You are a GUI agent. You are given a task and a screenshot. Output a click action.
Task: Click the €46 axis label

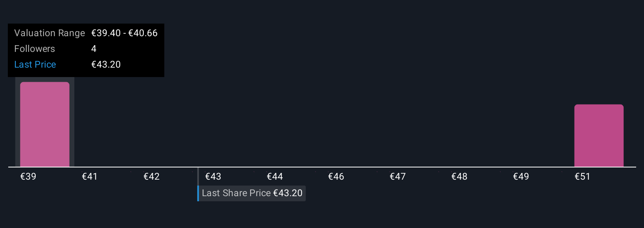(x=336, y=177)
